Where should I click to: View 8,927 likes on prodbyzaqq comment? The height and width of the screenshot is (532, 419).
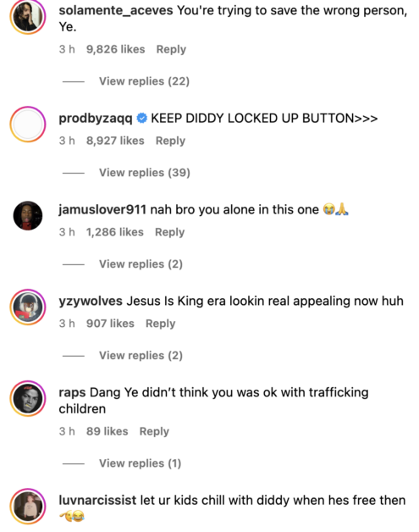tap(115, 141)
